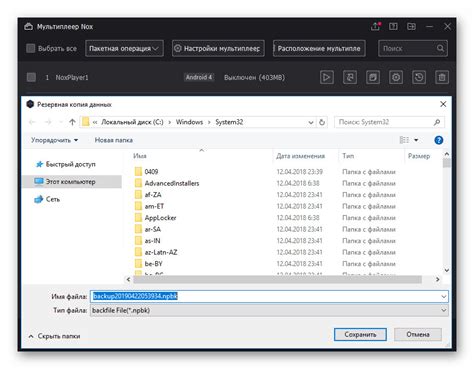Click the 'Сохранить' button

click(x=360, y=334)
